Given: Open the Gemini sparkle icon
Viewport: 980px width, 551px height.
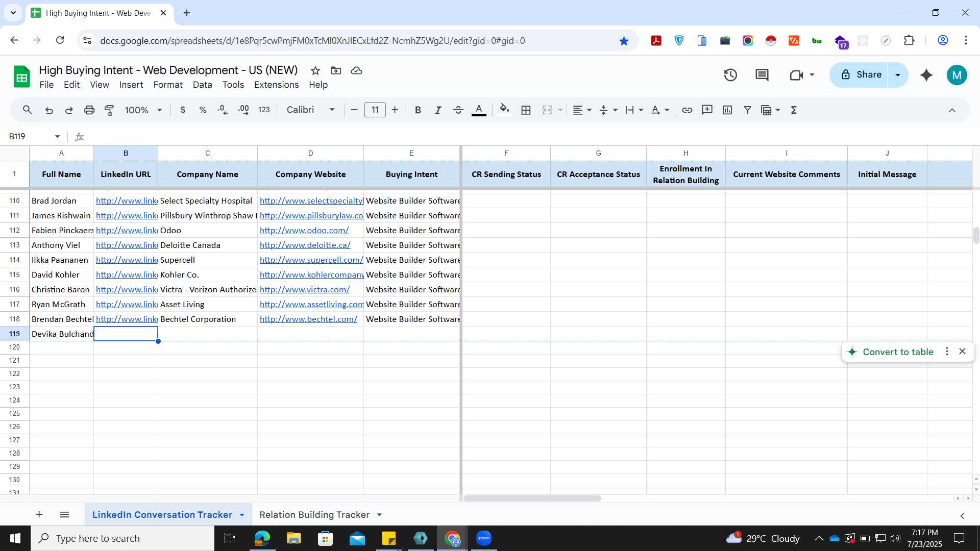Looking at the screenshot, I should 926,75.
